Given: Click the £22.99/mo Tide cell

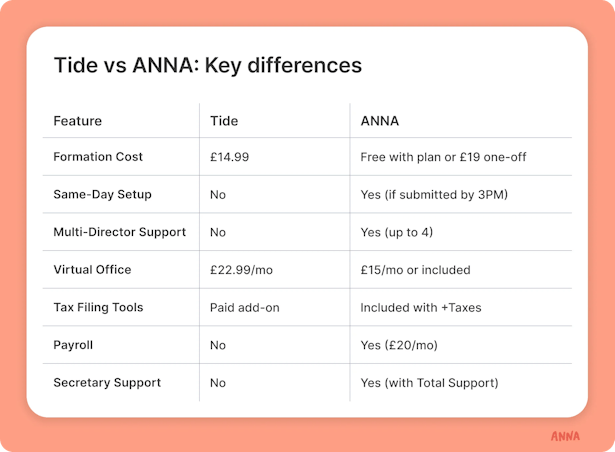Looking at the screenshot, I should click(x=241, y=270).
